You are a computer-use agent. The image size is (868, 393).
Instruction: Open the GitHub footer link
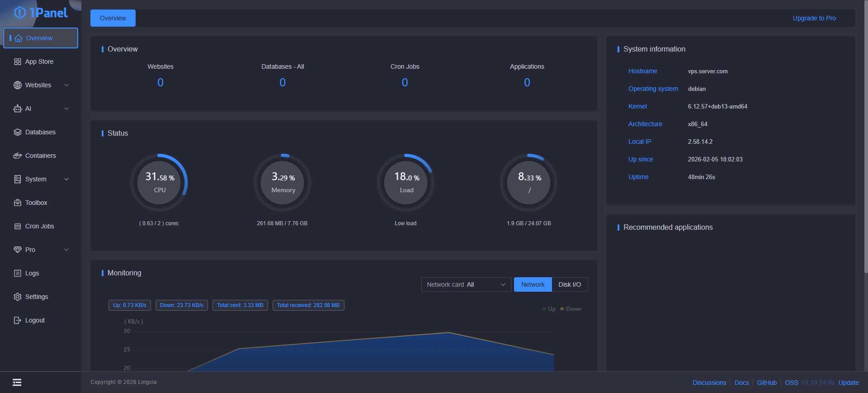[x=767, y=383]
